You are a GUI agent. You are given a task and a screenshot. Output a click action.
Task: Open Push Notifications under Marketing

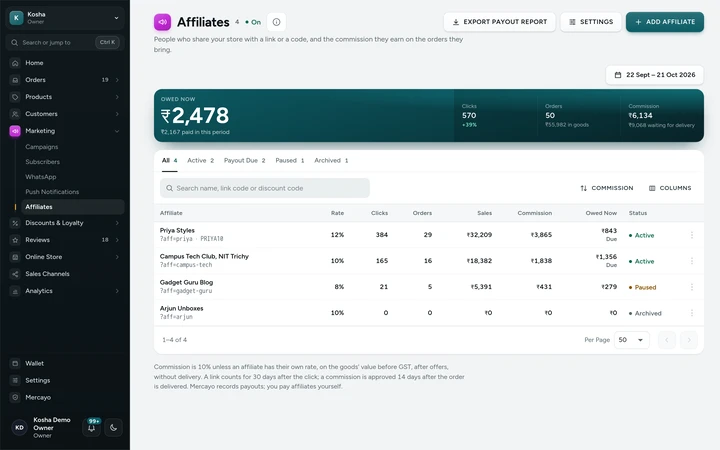pos(52,192)
